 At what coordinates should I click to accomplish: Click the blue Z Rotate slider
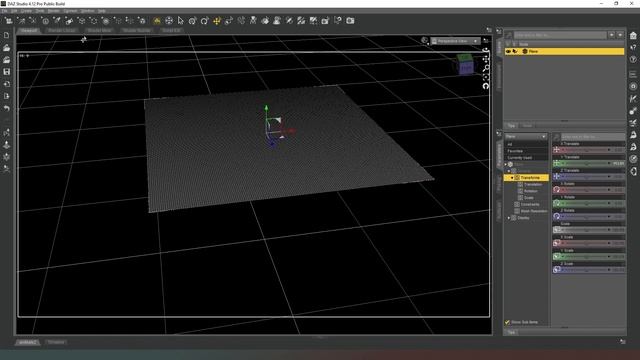click(589, 216)
